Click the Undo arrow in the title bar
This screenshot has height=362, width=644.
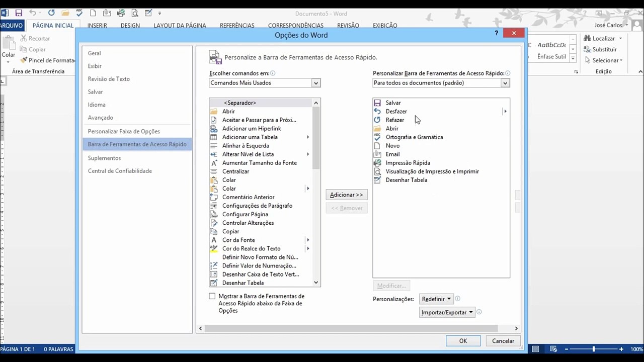(x=33, y=13)
